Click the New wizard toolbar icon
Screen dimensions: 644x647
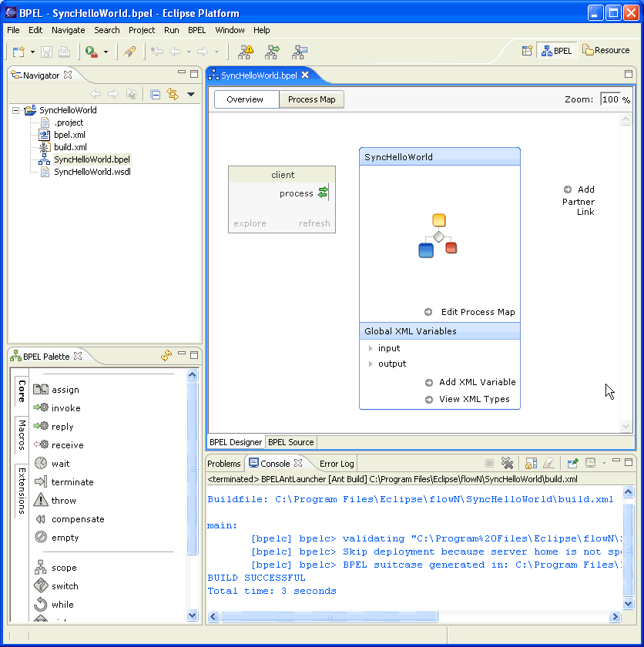18,52
